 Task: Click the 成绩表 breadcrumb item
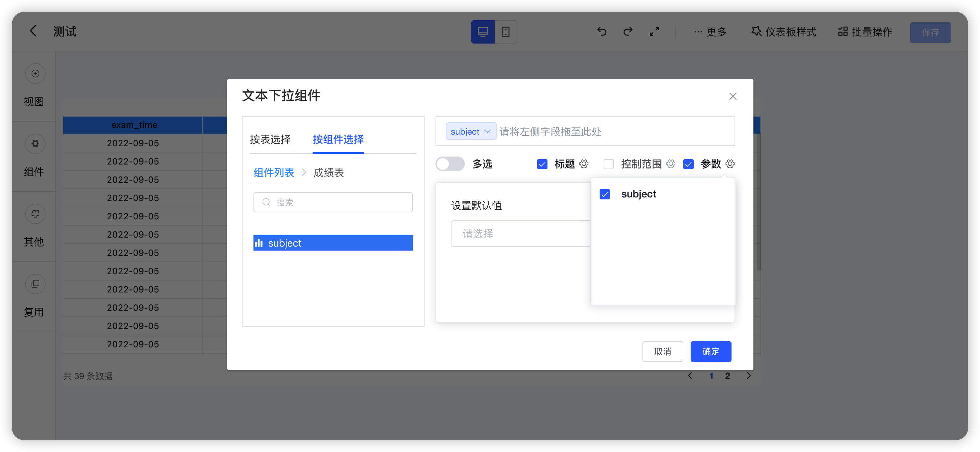328,173
